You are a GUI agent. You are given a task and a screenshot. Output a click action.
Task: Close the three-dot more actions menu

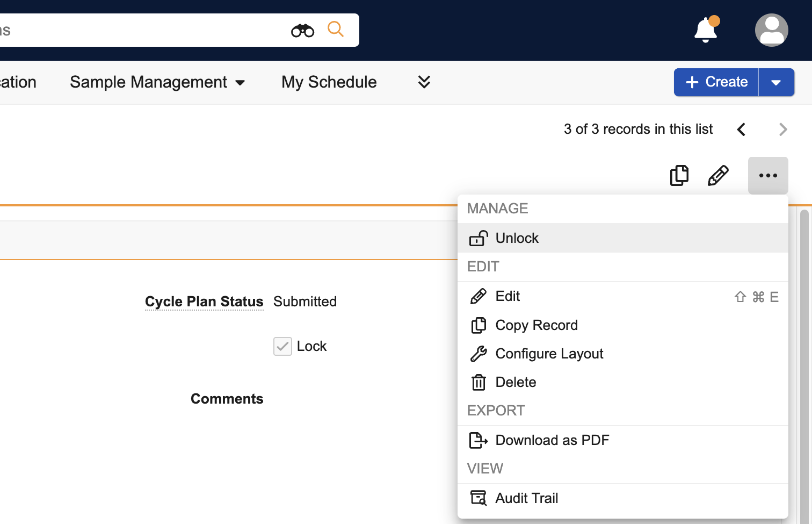768,176
